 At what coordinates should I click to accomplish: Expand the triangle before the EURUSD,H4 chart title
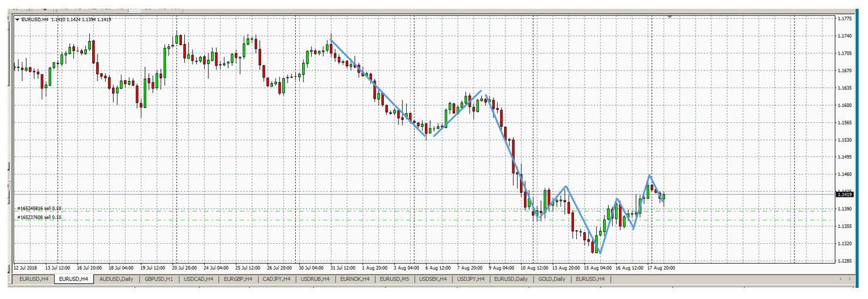[17, 19]
